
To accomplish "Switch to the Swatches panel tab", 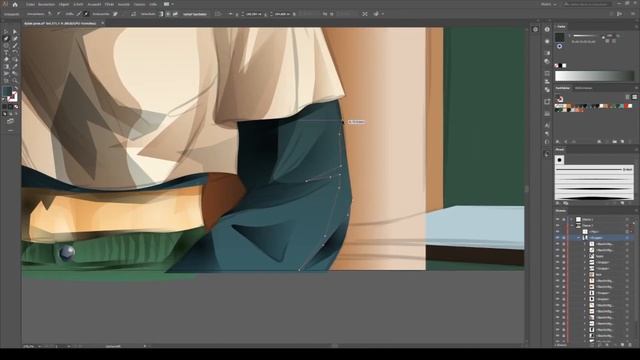I will click(563, 88).
